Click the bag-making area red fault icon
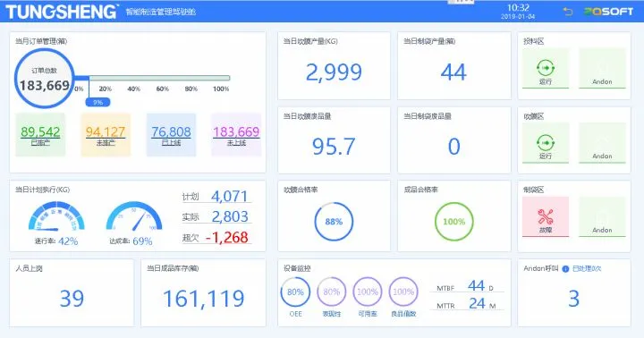This screenshot has height=338, width=644. [x=546, y=216]
